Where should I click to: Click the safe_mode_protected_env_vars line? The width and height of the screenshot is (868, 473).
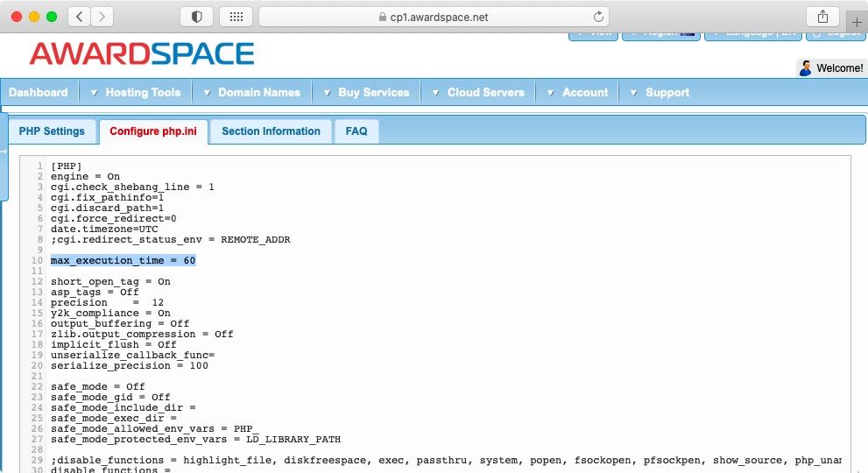tap(195, 440)
